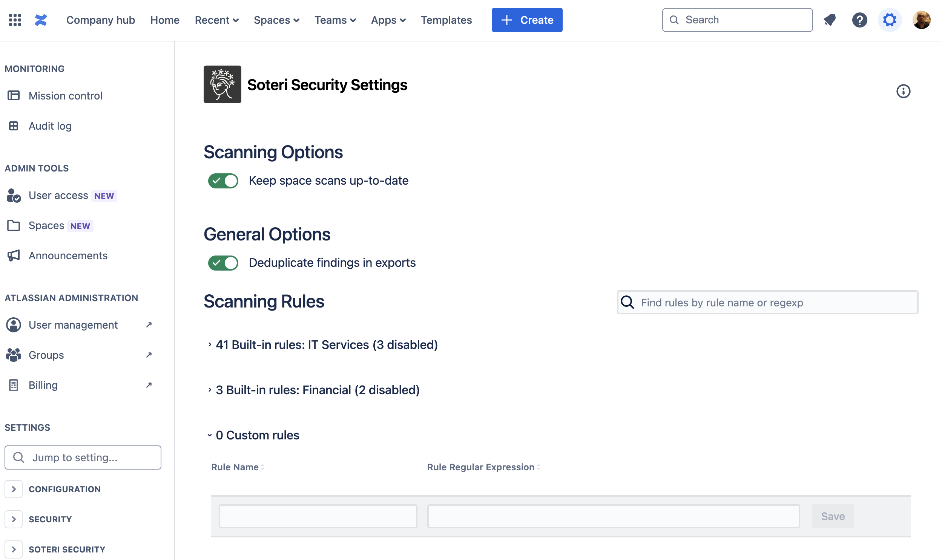
Task: Open the Recent dropdown menu
Action: (x=217, y=20)
